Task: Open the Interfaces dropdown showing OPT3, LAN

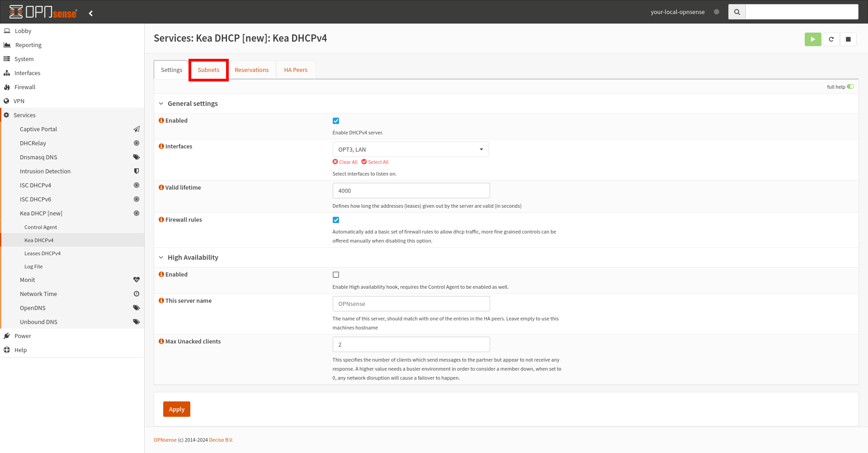Action: [x=411, y=149]
